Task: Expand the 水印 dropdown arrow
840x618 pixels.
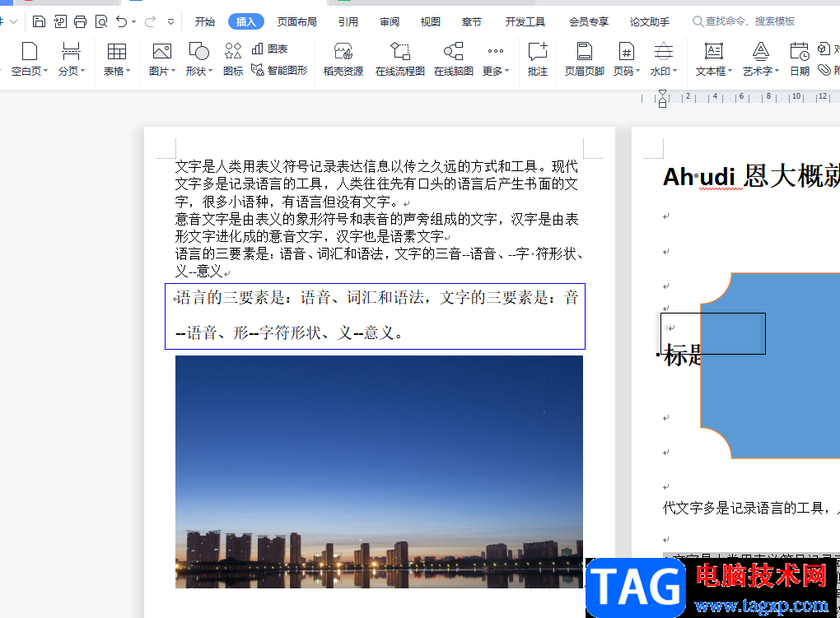Action: pos(675,71)
